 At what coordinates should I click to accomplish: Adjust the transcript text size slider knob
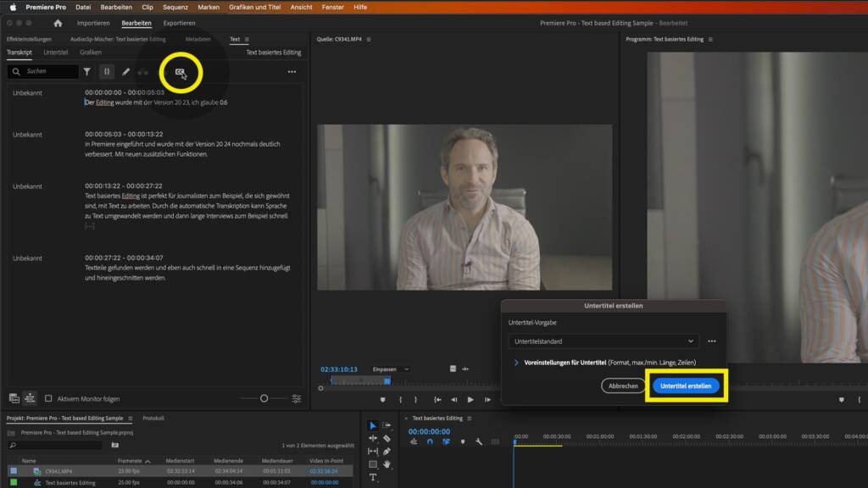(x=264, y=398)
